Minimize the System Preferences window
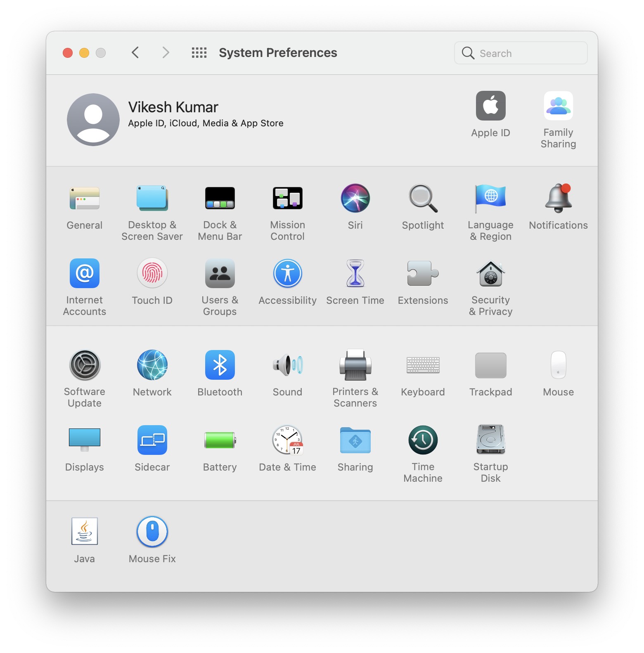This screenshot has width=644, height=653. [84, 53]
